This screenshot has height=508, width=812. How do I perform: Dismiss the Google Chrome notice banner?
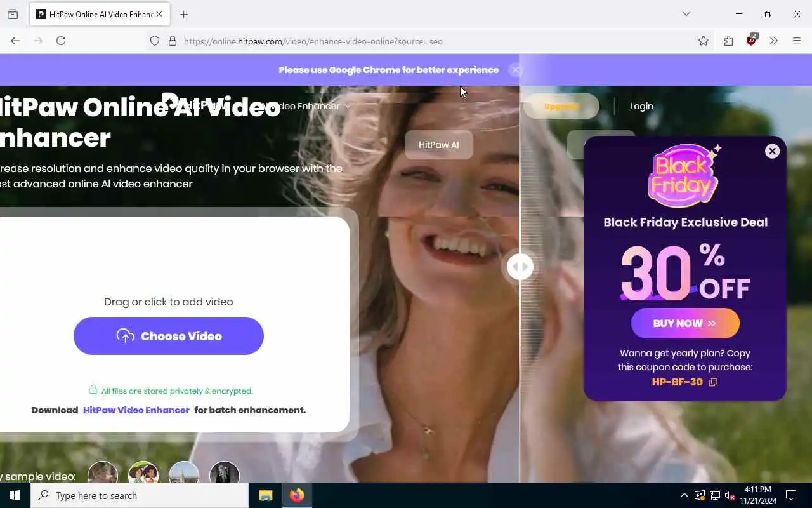(x=516, y=70)
